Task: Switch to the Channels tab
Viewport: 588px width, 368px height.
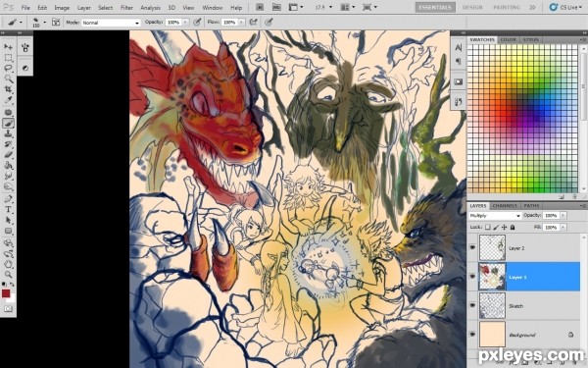Action: tap(505, 206)
